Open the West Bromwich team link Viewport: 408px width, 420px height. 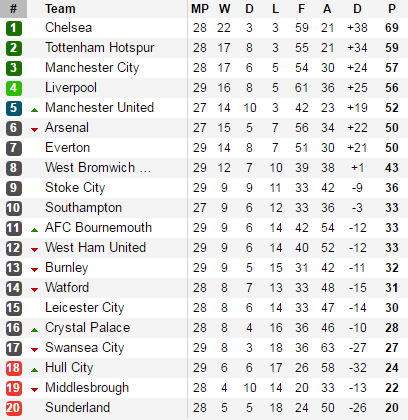[x=98, y=167]
